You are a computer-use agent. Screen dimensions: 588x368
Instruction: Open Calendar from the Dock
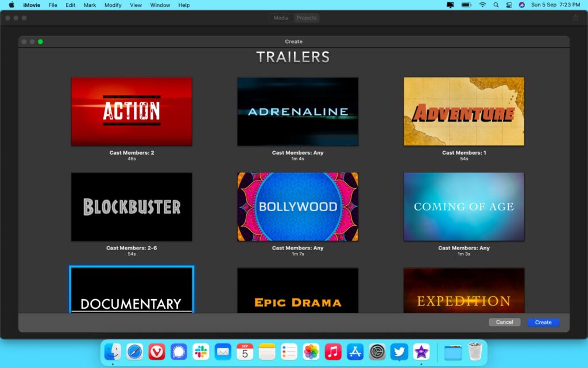click(x=245, y=352)
